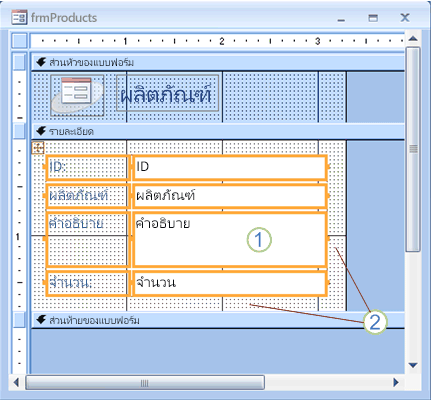
Task: Select the ผลิตภัณฑ์ title label in header
Action: tap(168, 93)
